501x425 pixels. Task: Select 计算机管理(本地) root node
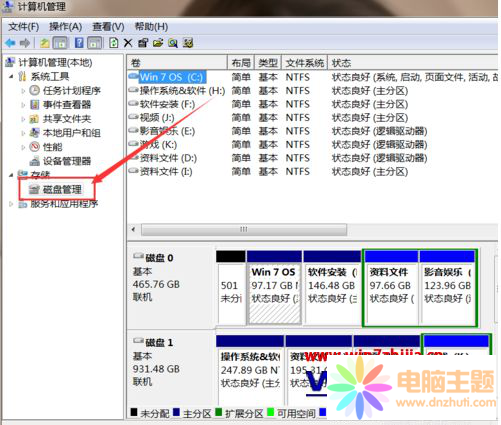click(55, 63)
